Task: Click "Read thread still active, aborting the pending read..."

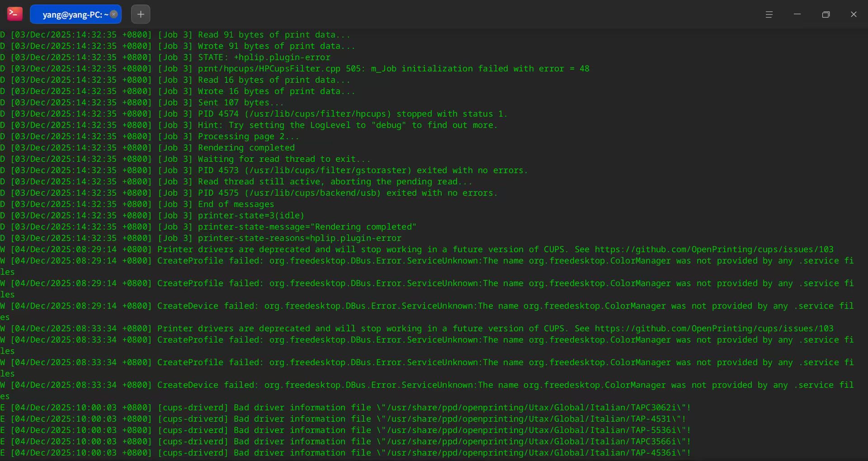Action: point(335,182)
